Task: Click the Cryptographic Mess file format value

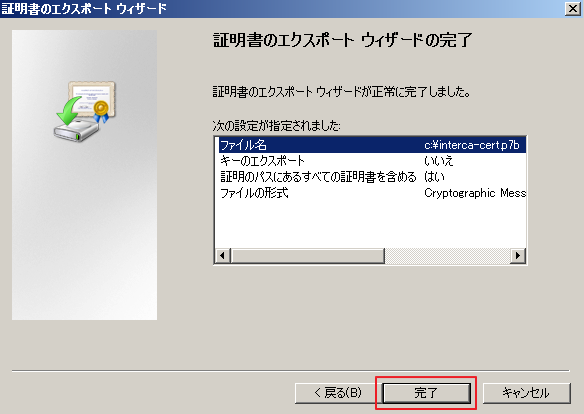Action: 475,193
